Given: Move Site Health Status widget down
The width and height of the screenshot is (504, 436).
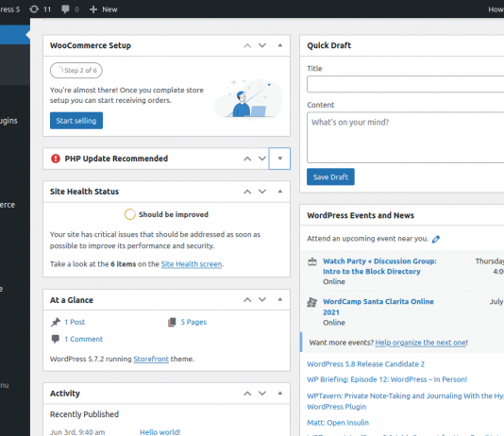Looking at the screenshot, I should coord(262,192).
